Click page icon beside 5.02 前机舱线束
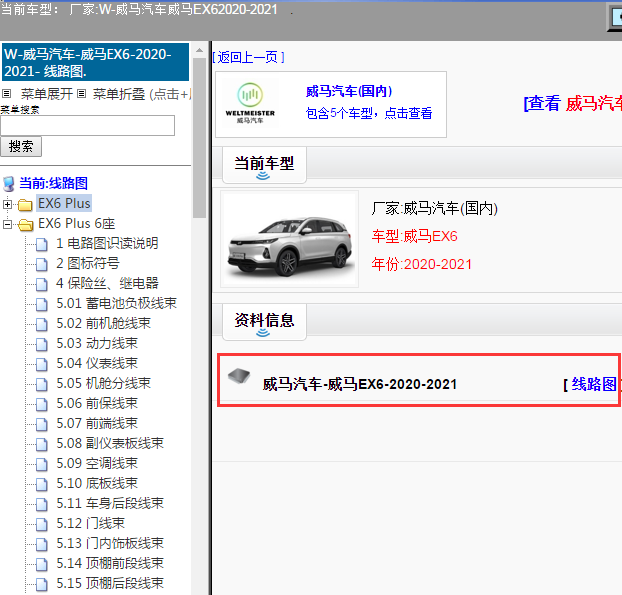622x595 pixels. 42,324
